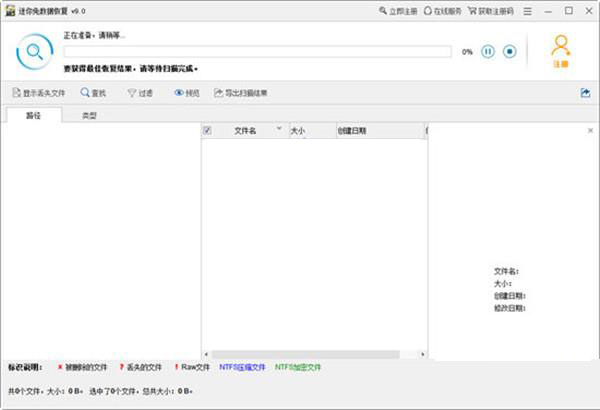Sort by the 文件名 column header
The height and width of the screenshot is (410, 600).
(x=245, y=131)
